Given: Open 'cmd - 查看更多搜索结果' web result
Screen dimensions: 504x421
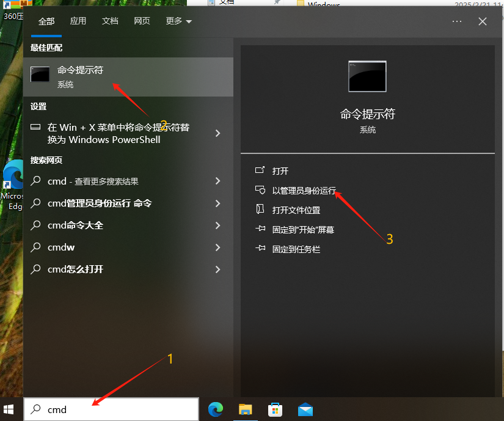Looking at the screenshot, I should [128, 181].
